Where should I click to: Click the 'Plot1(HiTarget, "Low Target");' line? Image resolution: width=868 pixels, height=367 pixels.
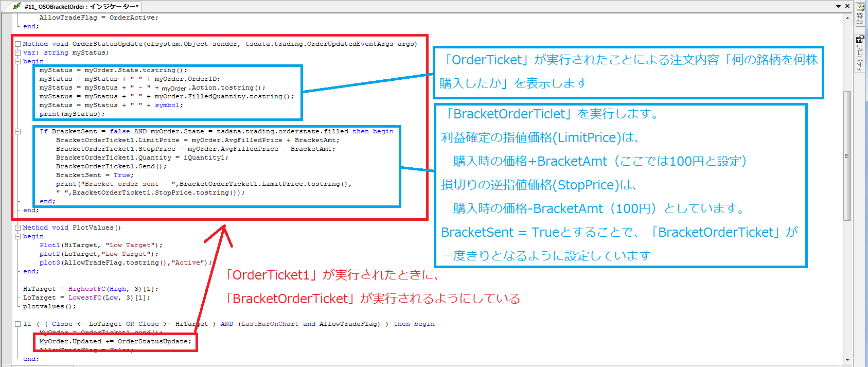click(101, 245)
